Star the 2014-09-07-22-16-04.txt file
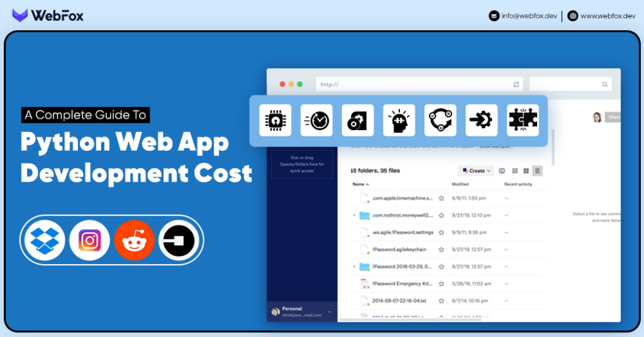The image size is (644, 337). click(441, 301)
